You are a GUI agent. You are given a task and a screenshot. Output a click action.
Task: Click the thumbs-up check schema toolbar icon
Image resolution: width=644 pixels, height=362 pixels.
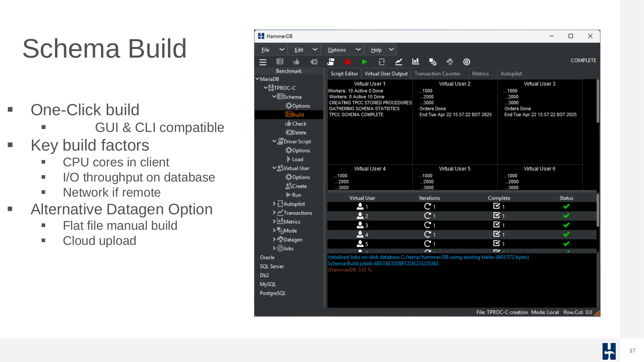point(297,61)
